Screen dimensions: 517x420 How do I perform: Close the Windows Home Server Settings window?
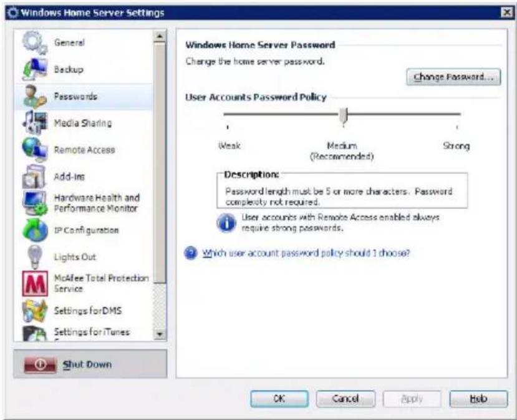tap(507, 12)
